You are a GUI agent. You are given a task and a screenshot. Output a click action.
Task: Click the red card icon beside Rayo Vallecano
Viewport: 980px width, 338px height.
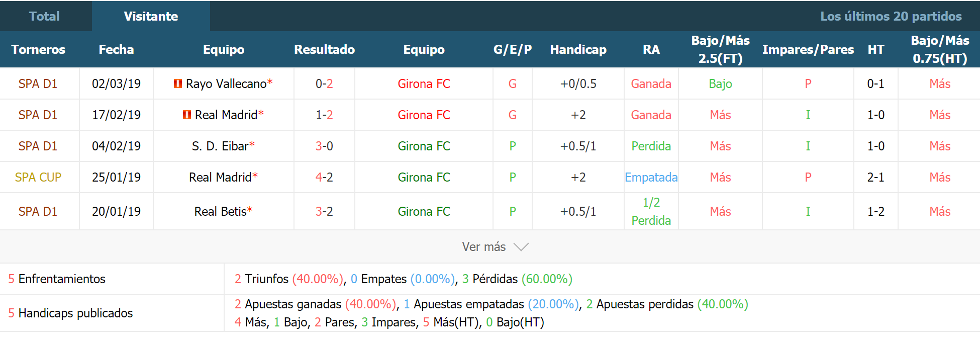178,83
